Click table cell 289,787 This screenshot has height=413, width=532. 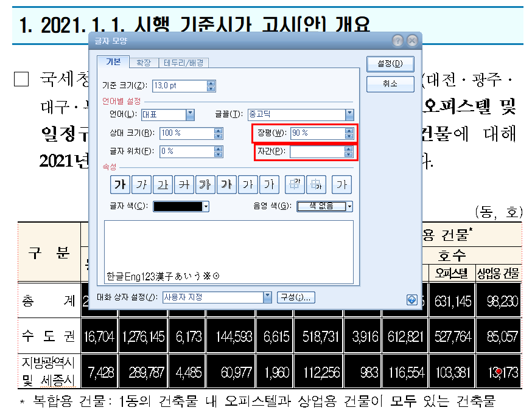click(143, 372)
